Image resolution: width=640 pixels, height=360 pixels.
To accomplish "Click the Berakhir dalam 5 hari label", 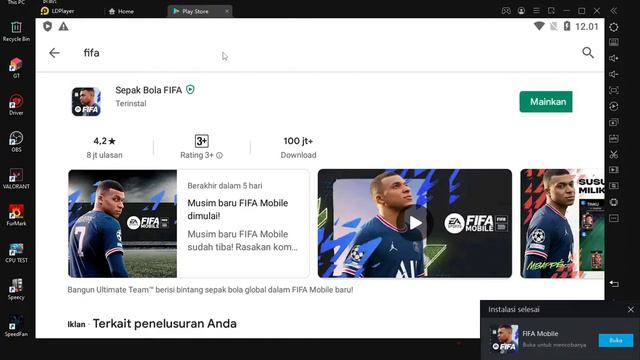I will [x=225, y=186].
